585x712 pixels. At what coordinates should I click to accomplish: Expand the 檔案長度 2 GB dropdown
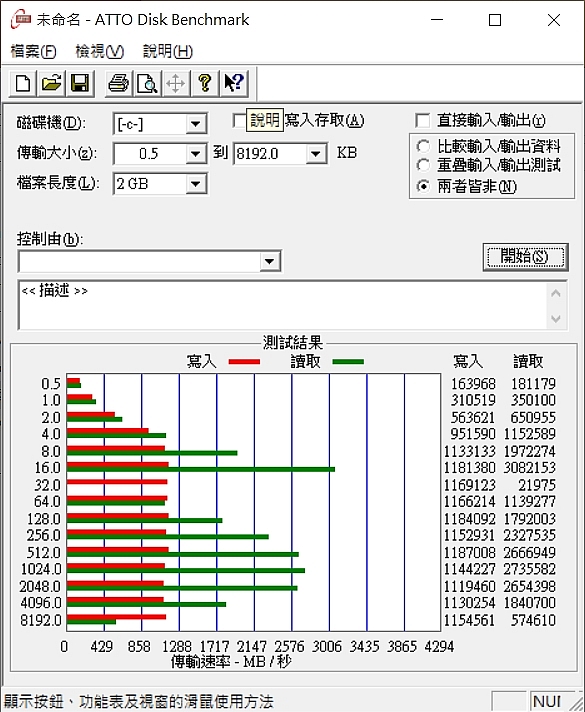pyautogui.click(x=196, y=184)
